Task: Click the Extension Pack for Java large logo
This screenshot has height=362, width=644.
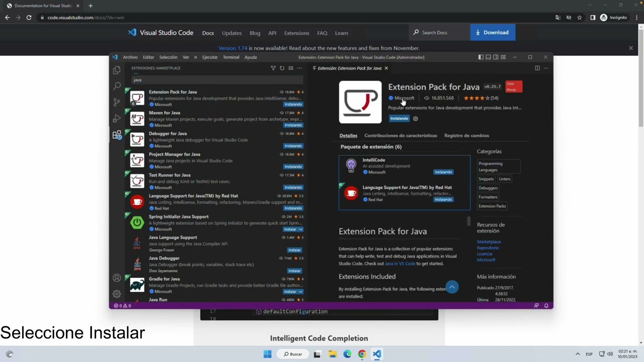Action: 360,102
